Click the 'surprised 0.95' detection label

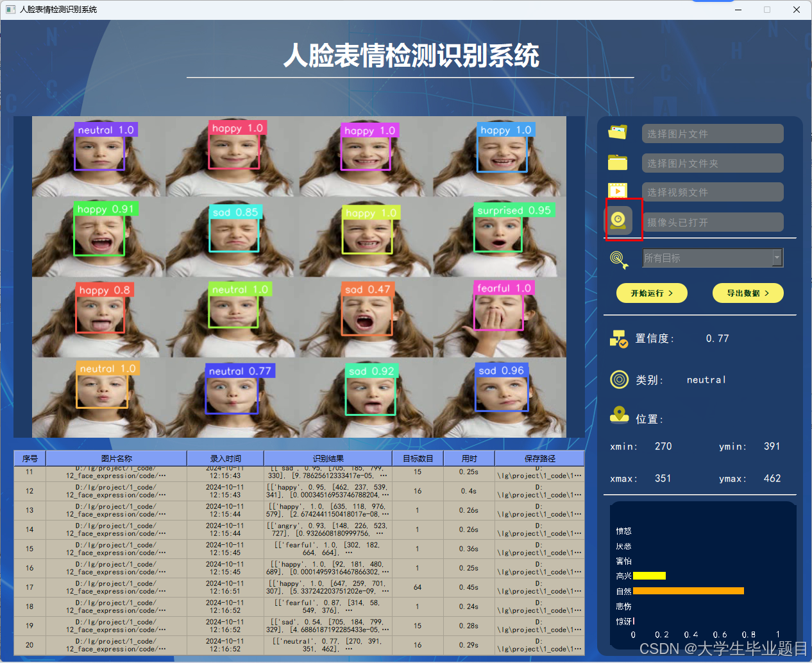(x=514, y=210)
